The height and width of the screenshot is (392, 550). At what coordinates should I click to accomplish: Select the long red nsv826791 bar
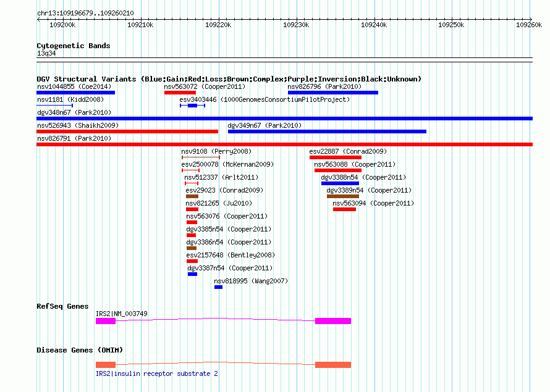[284, 144]
